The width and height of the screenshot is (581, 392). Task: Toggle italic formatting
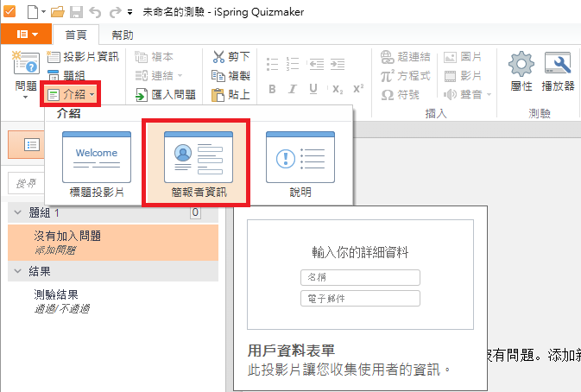[293, 89]
